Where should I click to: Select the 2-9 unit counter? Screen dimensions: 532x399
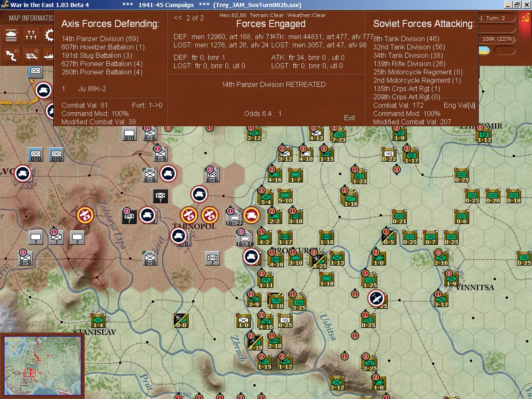(254, 299)
